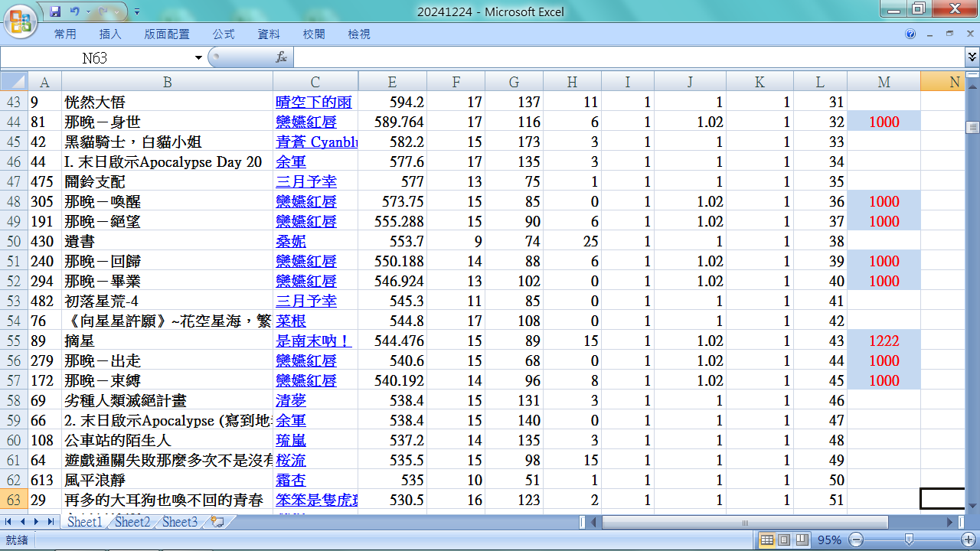Screen dimensions: 980x551
Task: Open the 插入 ribbon tab
Action: 110,34
